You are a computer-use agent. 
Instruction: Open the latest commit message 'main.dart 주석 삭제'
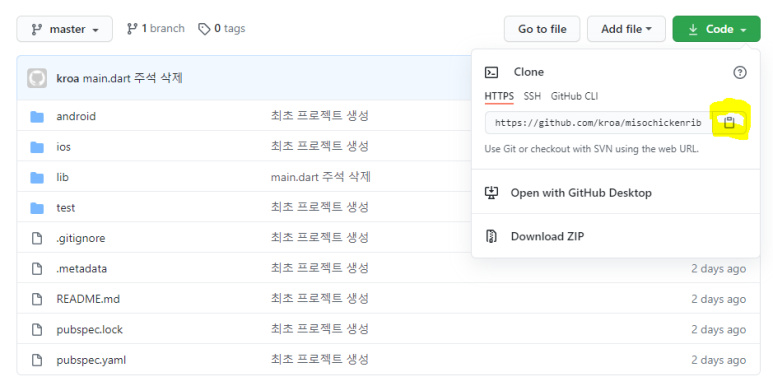pyautogui.click(x=133, y=78)
